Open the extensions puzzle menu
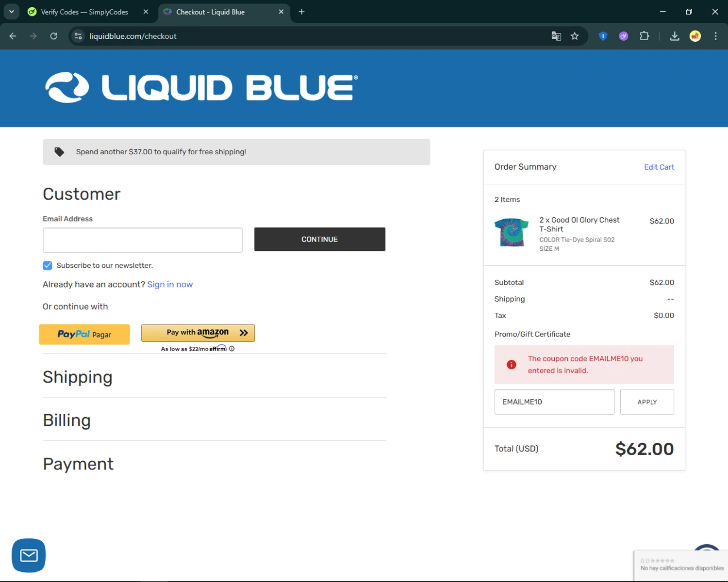The width and height of the screenshot is (728, 582). [645, 36]
